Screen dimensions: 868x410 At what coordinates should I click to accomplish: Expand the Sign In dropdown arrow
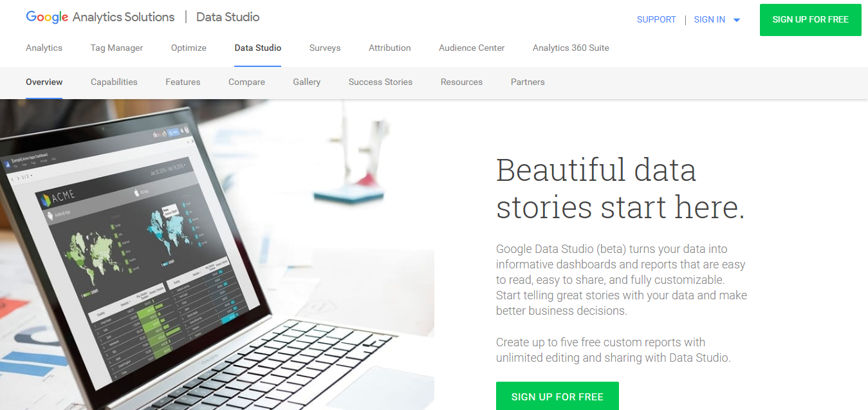coord(737,20)
